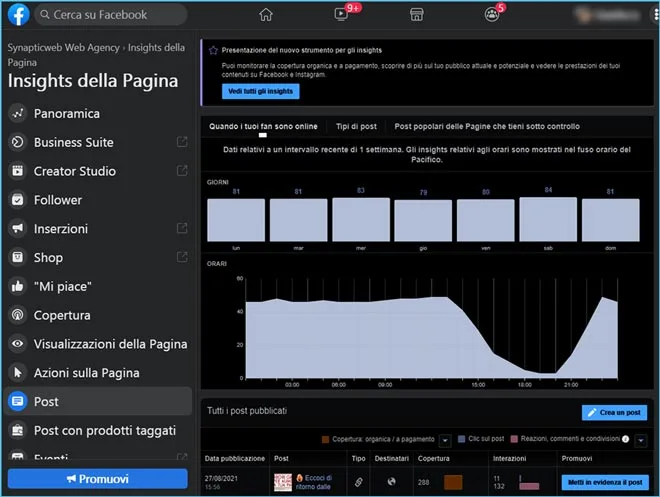The height and width of the screenshot is (497, 660).
Task: Click the Creator Studio sidebar icon
Action: pyautogui.click(x=18, y=171)
